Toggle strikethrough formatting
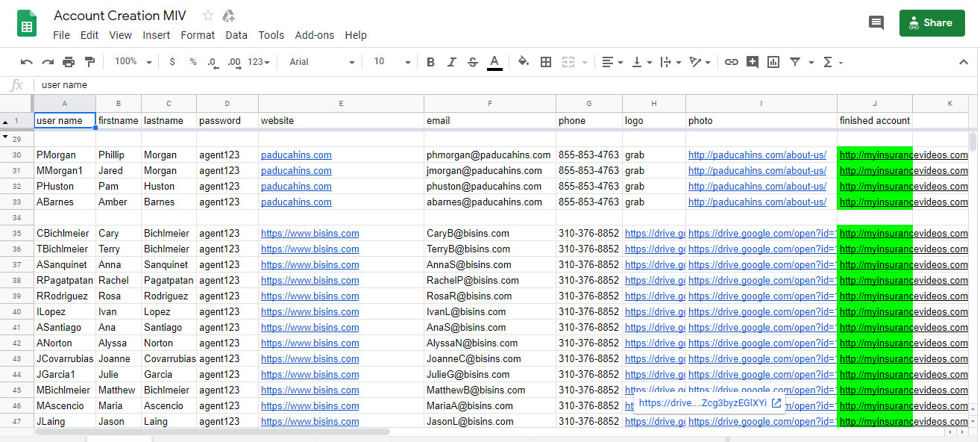Viewport: 980px width, 442px height. coord(472,62)
